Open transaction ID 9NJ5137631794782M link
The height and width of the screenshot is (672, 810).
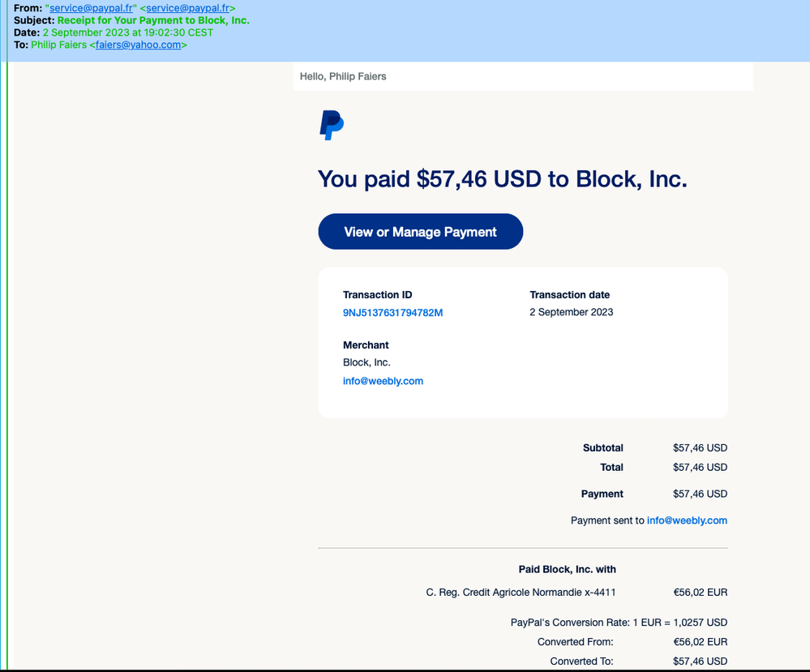tap(392, 313)
